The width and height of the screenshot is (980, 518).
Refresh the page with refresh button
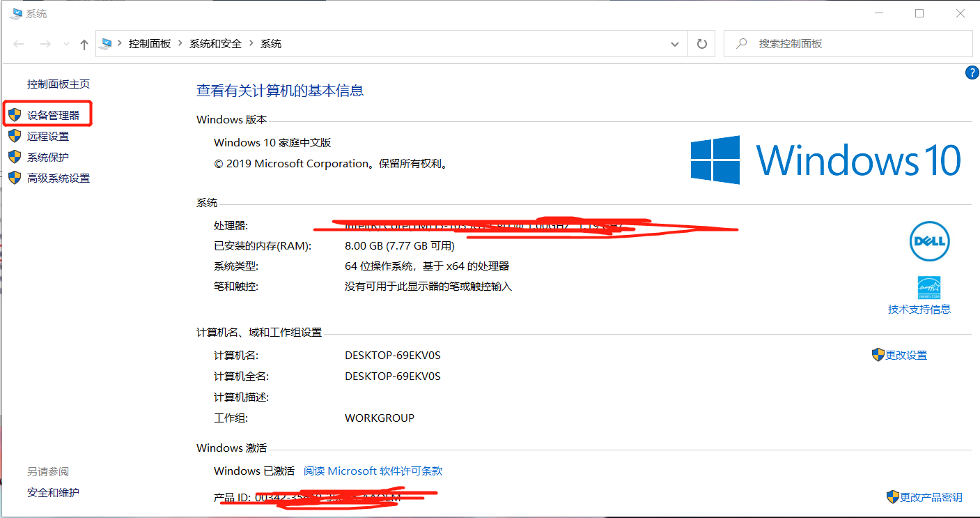[701, 44]
